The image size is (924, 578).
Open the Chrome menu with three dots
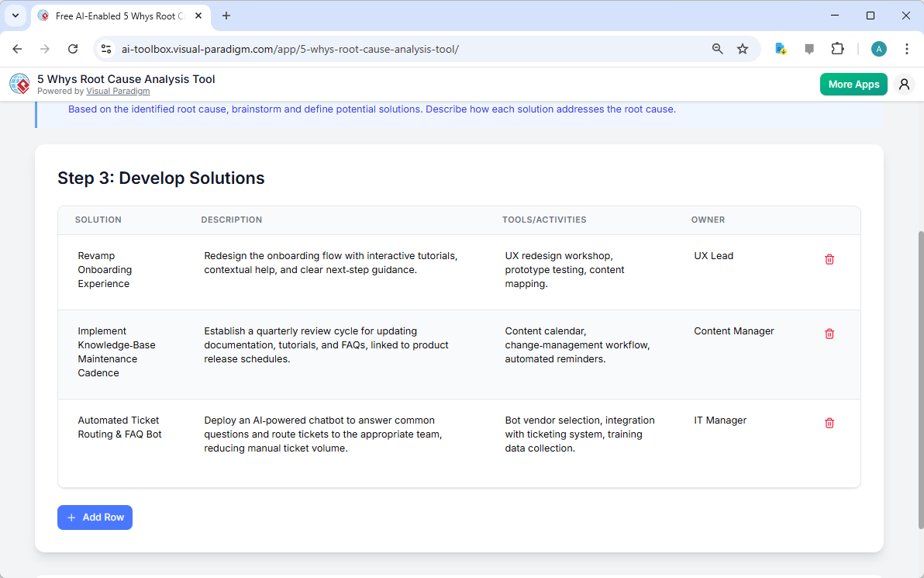[907, 48]
